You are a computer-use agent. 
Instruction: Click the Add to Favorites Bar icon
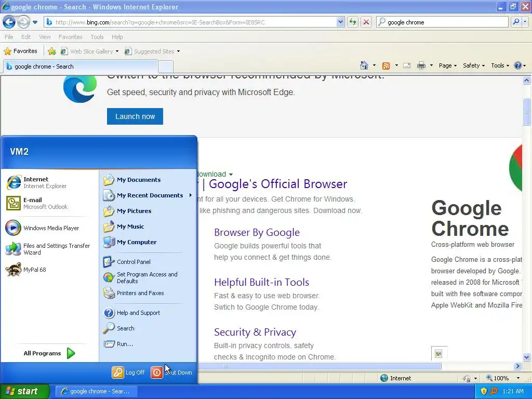coord(52,51)
